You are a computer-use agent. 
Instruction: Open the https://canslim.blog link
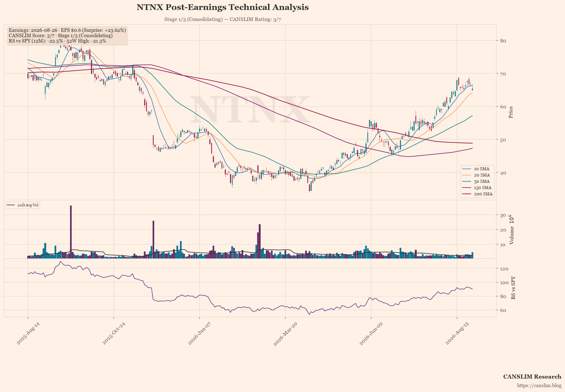click(539, 385)
